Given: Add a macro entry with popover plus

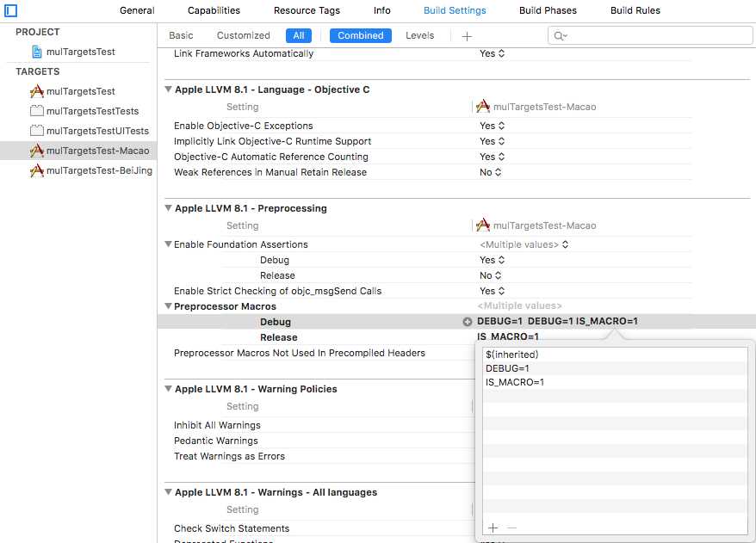Looking at the screenshot, I should click(x=493, y=528).
